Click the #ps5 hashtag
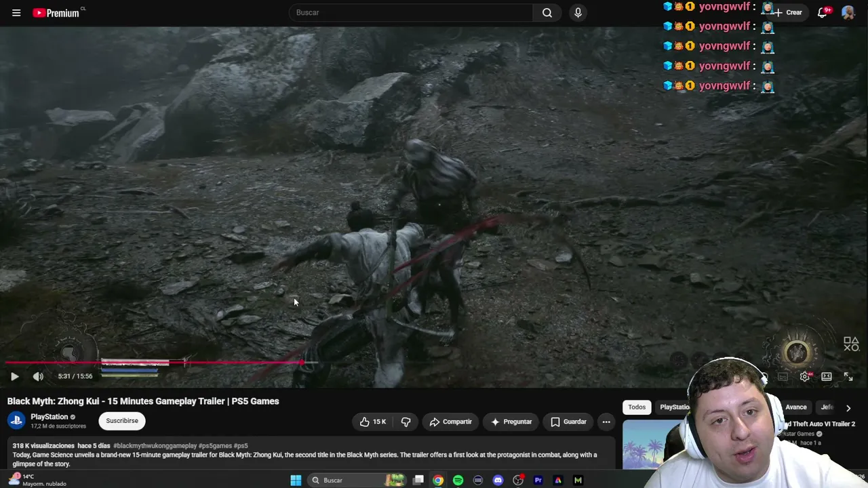Screen dimensions: 868x488 point(241,446)
